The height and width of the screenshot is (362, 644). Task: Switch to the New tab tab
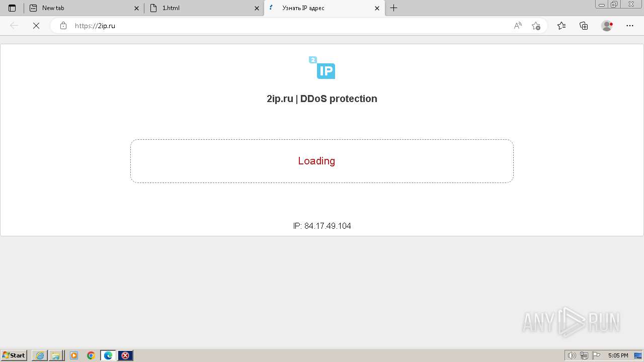(x=84, y=8)
